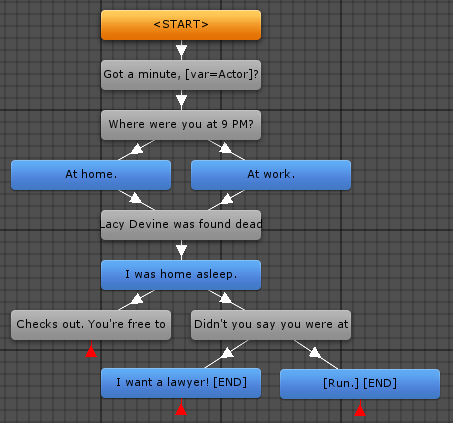This screenshot has height=423, width=453.
Task: Click red end marker below 'I want a lawyer!' node
Action: click(181, 409)
